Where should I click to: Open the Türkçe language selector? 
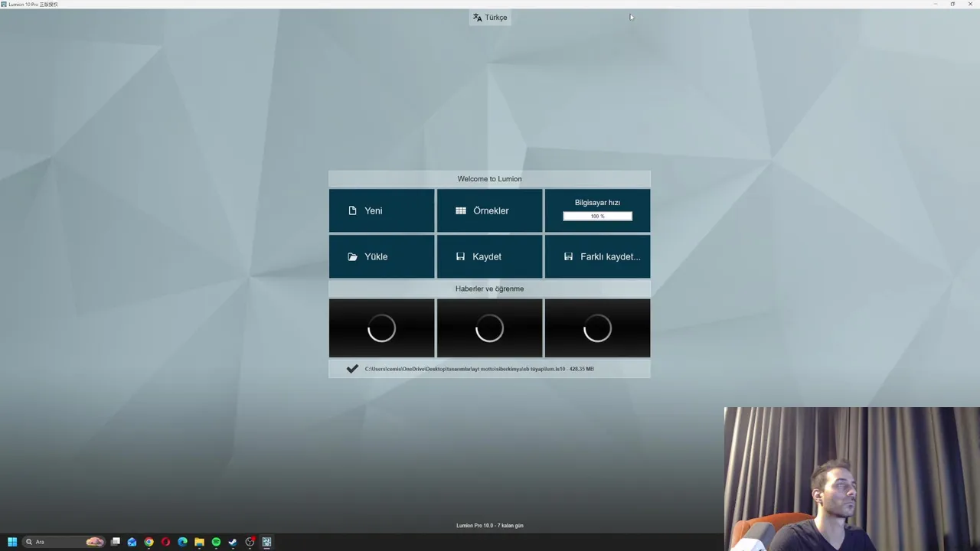click(490, 18)
